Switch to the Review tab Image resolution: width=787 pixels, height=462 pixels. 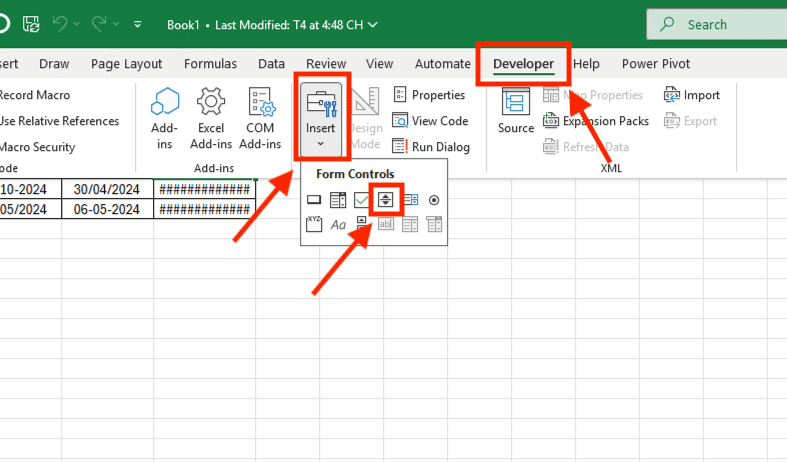[x=326, y=64]
